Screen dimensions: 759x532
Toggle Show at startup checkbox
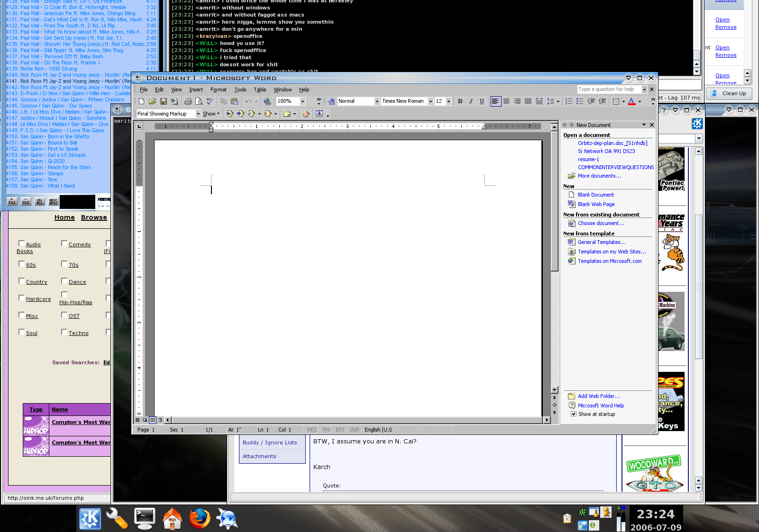pos(574,414)
